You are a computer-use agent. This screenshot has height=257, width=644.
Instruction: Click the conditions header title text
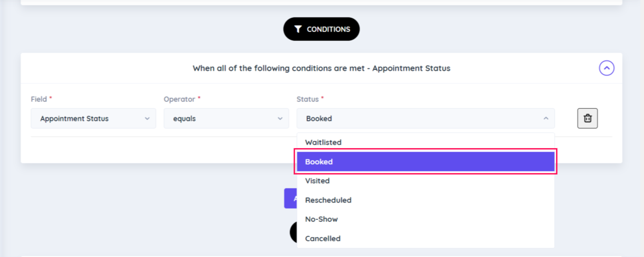321,68
